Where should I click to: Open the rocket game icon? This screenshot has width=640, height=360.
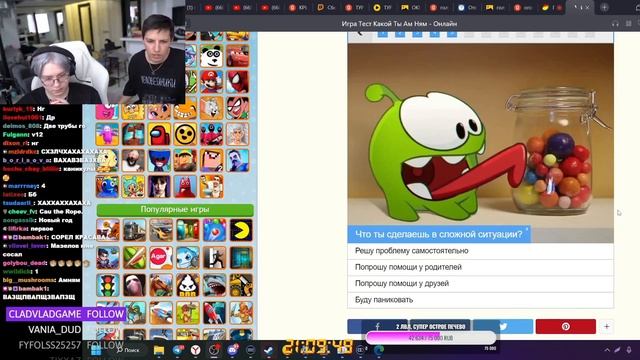tap(214, 313)
